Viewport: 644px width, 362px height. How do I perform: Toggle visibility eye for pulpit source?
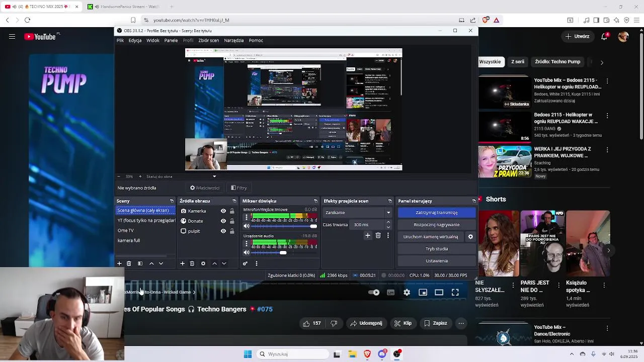click(223, 231)
